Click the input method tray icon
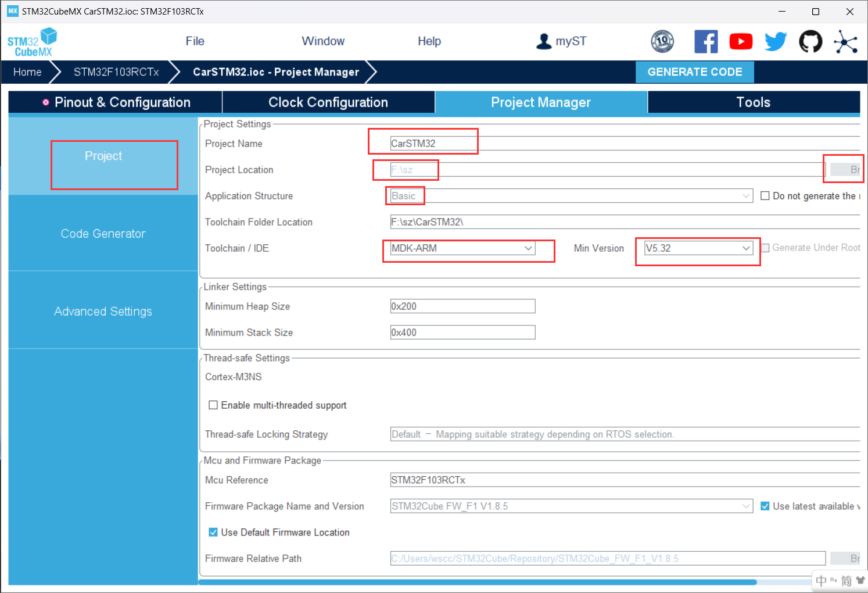The image size is (868, 593). [840, 580]
